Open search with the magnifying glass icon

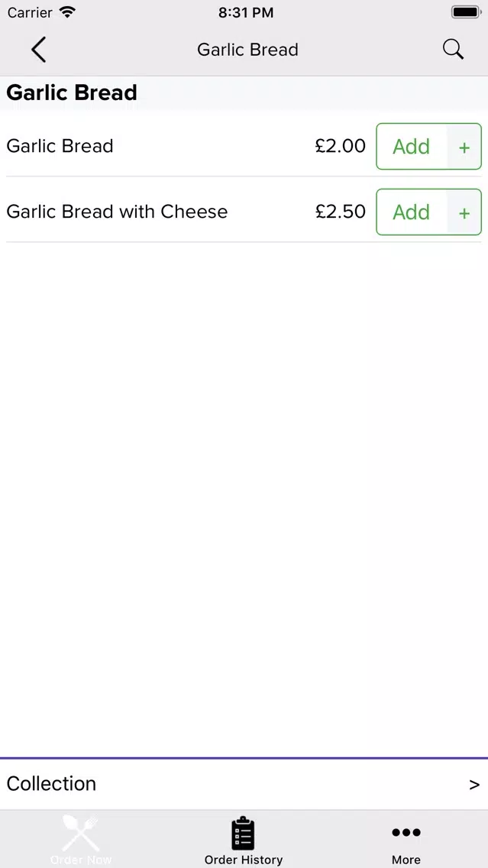(x=453, y=50)
